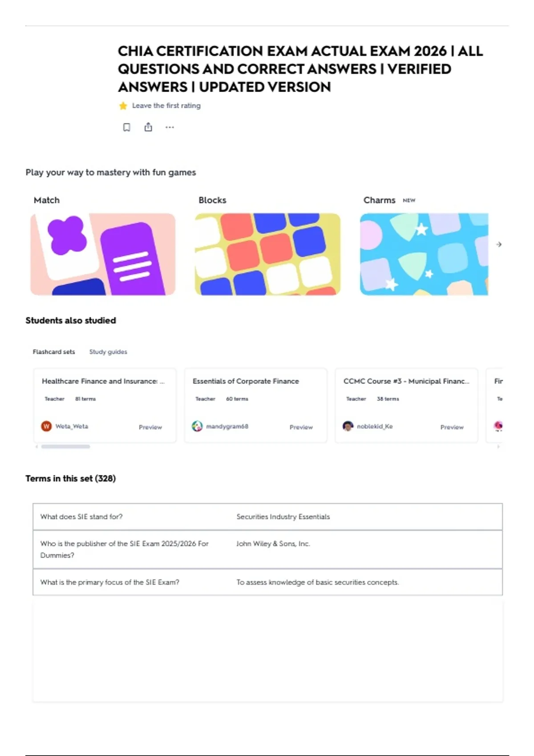Click the yellow star rating icon
This screenshot has height=756, width=534.
coord(123,106)
